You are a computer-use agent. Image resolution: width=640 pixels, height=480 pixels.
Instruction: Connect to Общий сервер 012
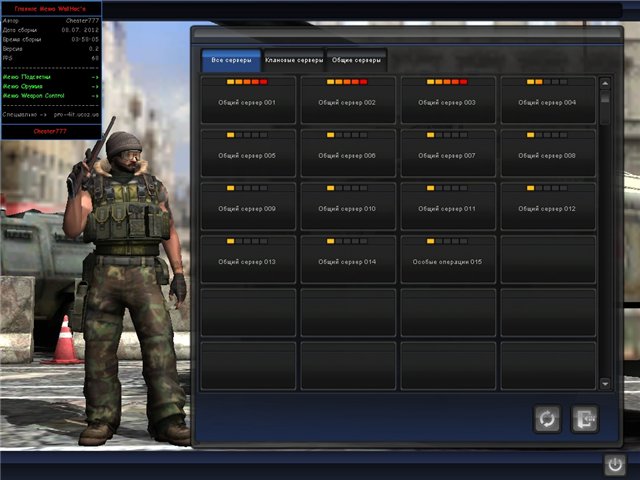548,206
